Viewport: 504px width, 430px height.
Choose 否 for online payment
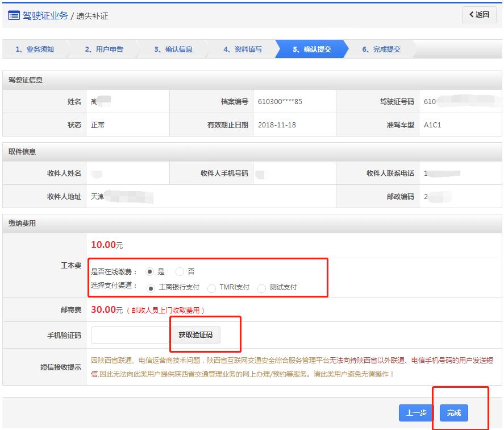pyautogui.click(x=180, y=272)
